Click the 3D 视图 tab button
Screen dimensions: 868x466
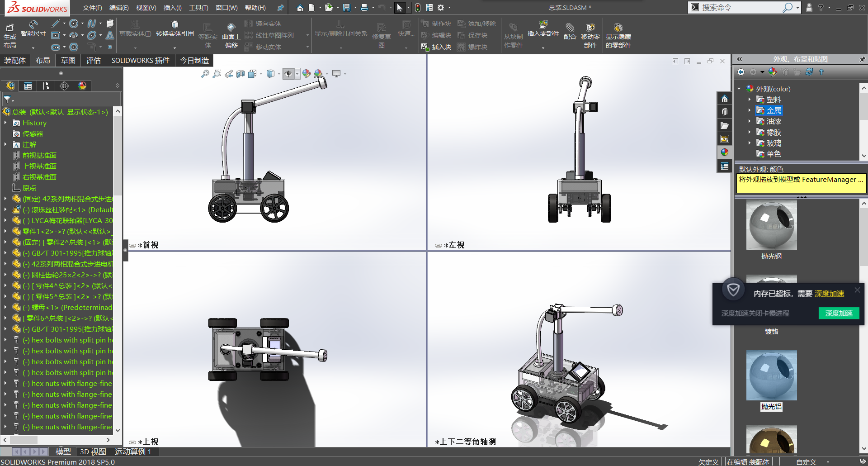point(93,452)
